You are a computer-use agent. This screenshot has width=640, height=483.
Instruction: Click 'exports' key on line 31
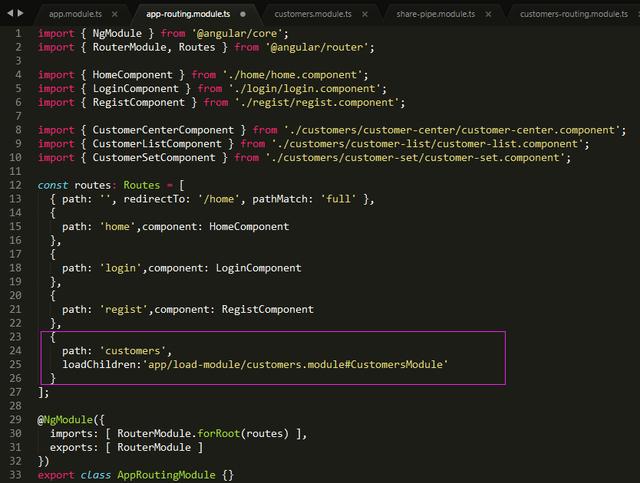point(71,447)
